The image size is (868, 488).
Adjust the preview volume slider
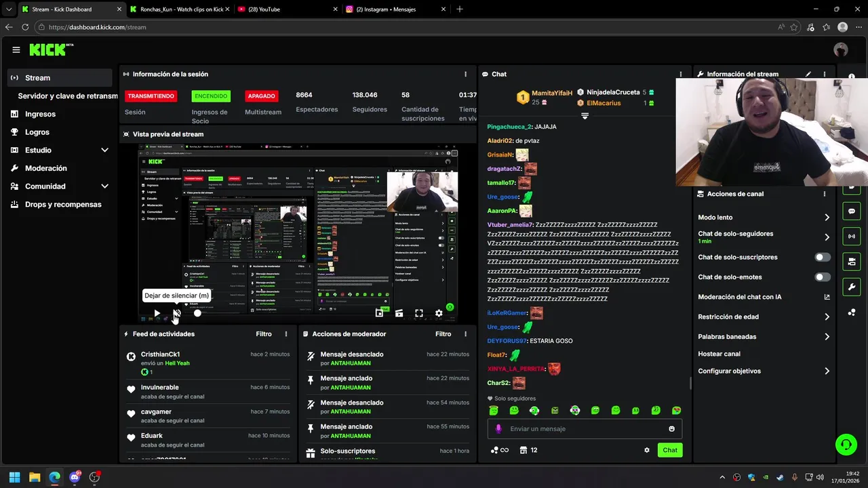tap(197, 313)
